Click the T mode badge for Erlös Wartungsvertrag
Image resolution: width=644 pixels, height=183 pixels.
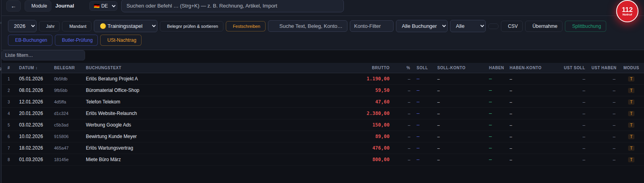click(x=631, y=148)
